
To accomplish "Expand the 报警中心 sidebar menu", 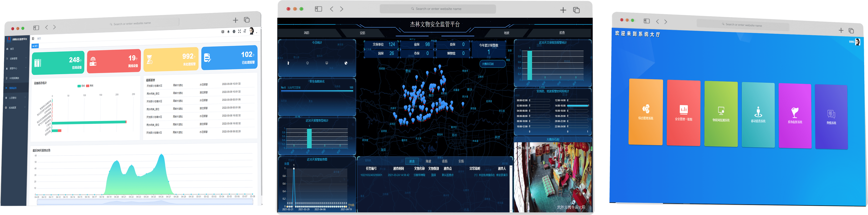I will pos(15,68).
